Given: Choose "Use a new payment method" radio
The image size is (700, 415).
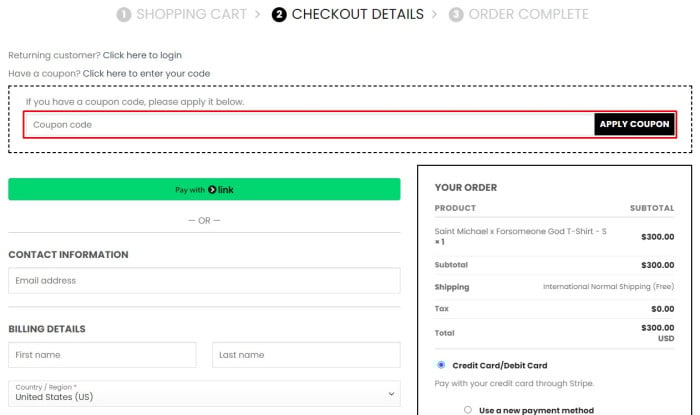Looking at the screenshot, I should 468,409.
